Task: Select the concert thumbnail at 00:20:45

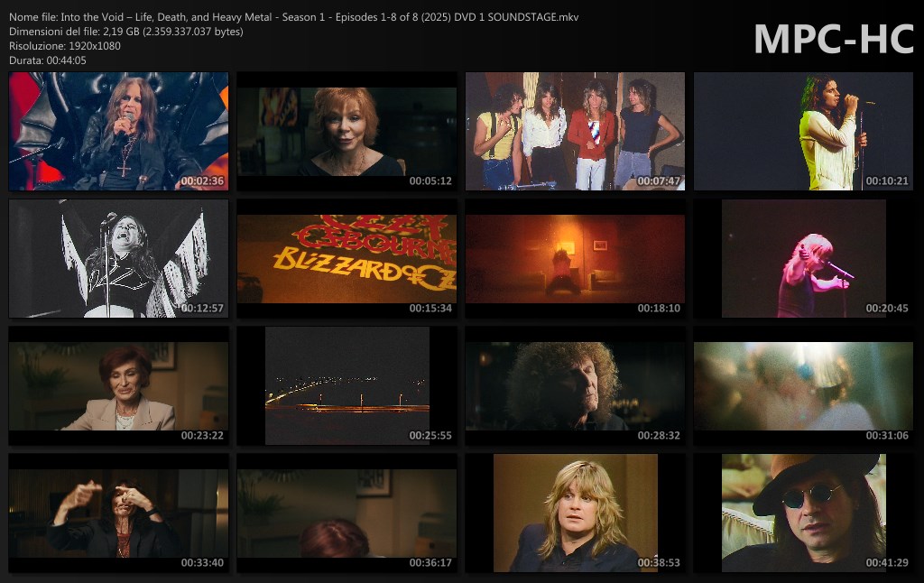Action: (803, 259)
